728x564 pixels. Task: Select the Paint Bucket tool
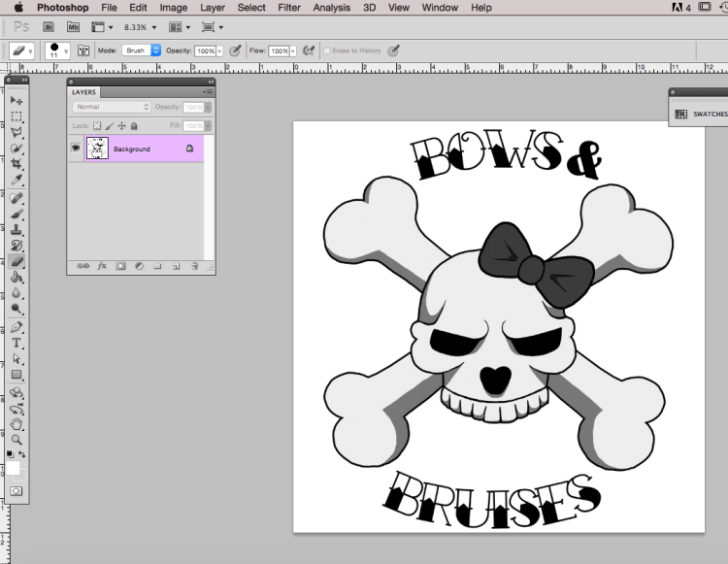(17, 278)
